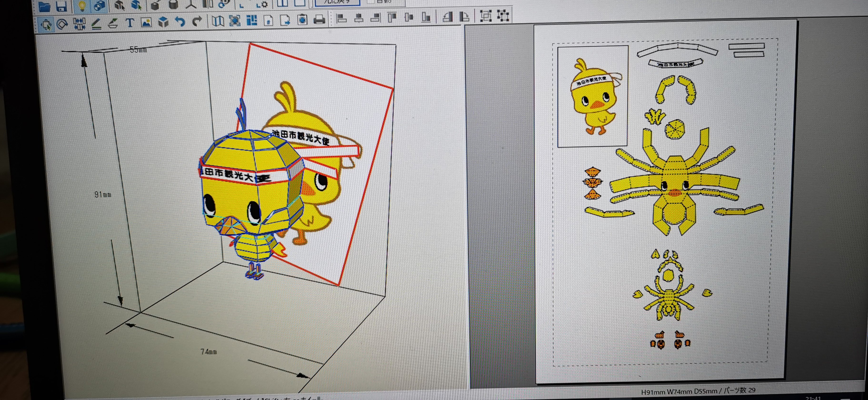The height and width of the screenshot is (400, 868).
Task: Click the 74mm width dimension label
Action: tap(209, 352)
